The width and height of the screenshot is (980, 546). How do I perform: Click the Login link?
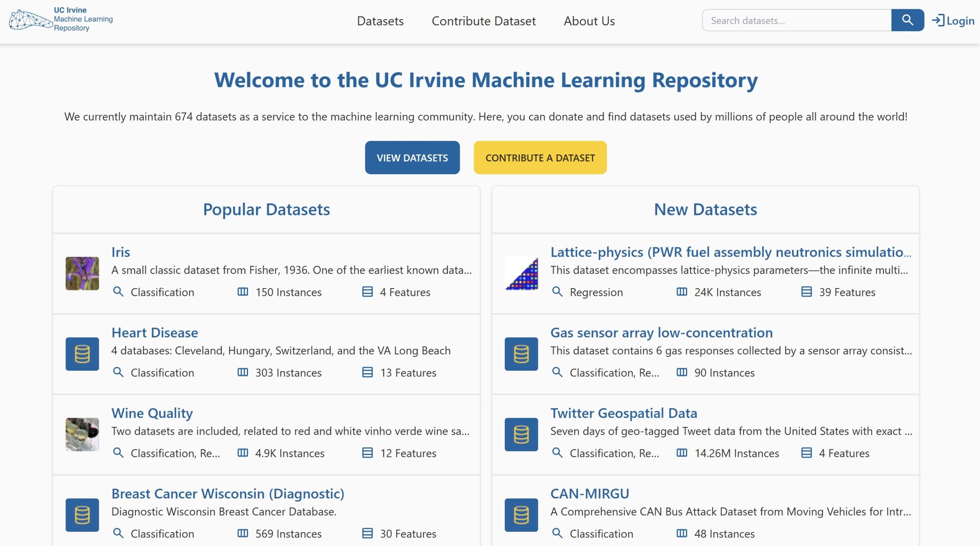pos(953,20)
